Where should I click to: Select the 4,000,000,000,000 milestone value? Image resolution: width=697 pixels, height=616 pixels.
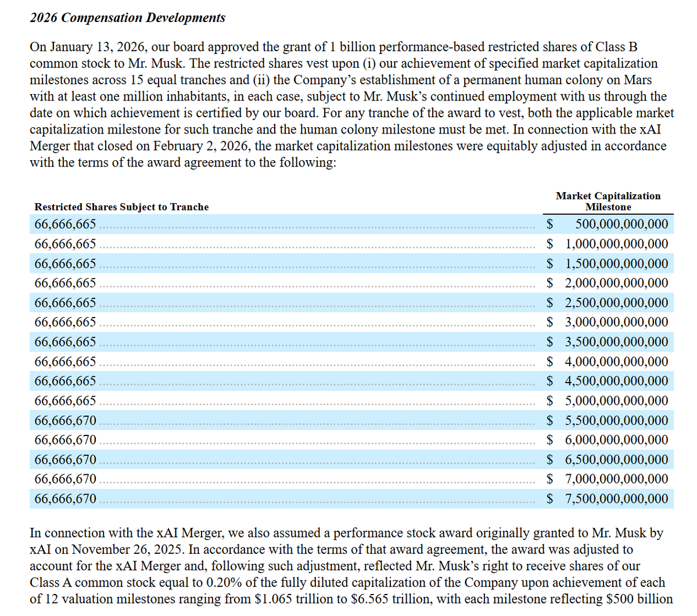tap(617, 362)
